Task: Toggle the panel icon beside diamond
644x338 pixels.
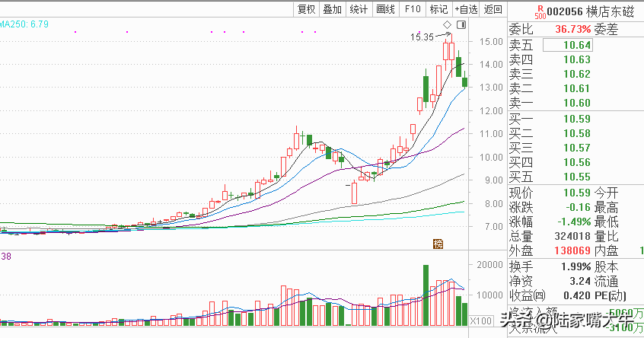Action: 461,24
